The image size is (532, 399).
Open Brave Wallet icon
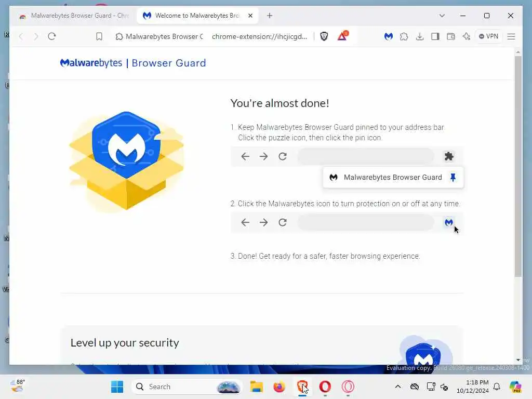(451, 36)
